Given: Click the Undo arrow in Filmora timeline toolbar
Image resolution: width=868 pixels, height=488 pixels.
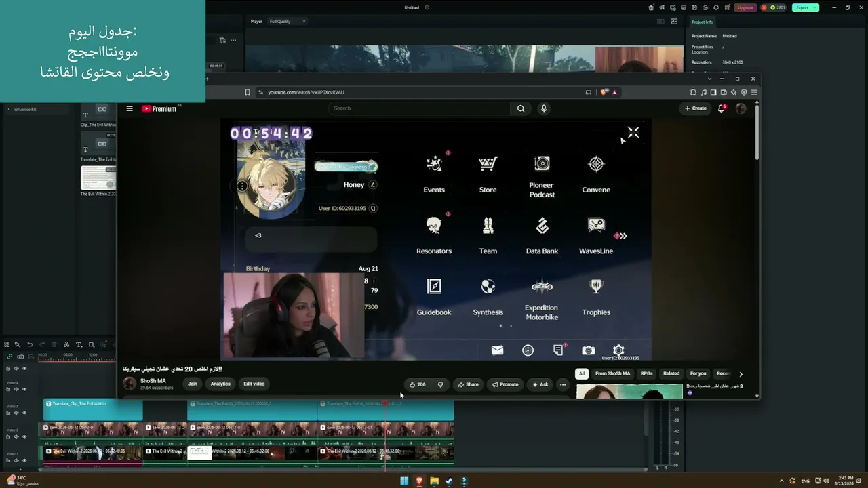Looking at the screenshot, I should tap(29, 344).
